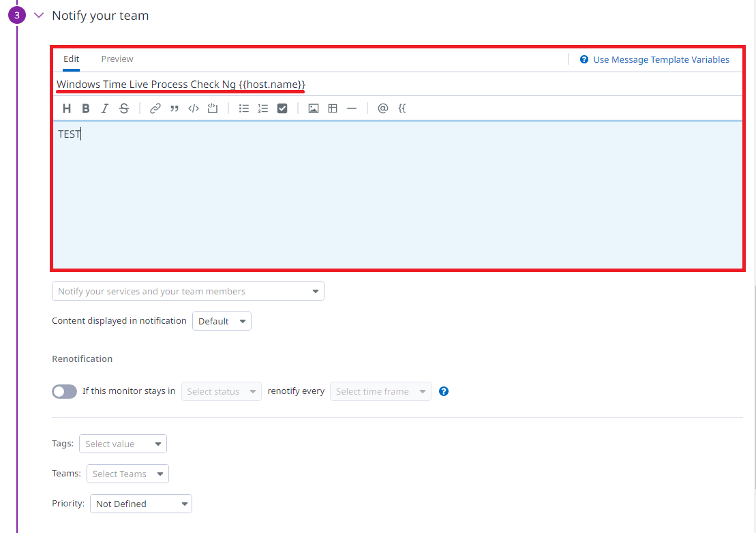Open the Priority Not Defined dropdown
This screenshot has width=756, height=533.
pos(141,504)
